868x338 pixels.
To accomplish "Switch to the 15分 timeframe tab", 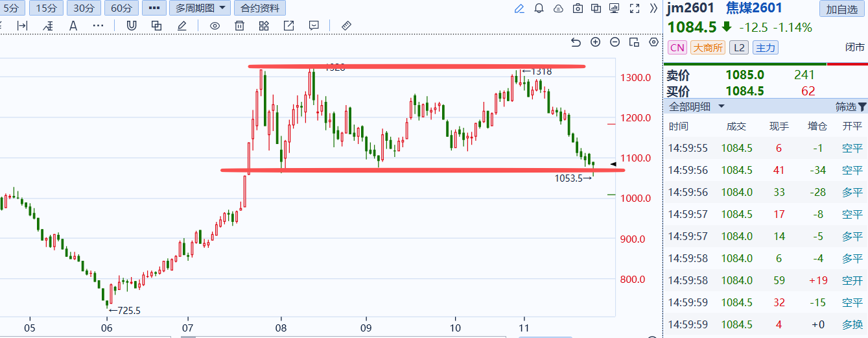I will (x=46, y=8).
